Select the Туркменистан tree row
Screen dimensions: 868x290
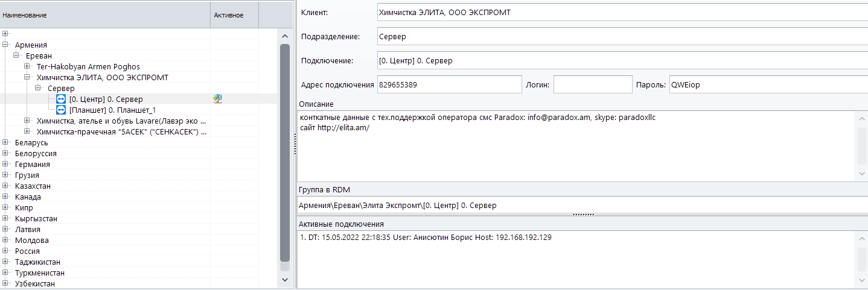click(x=138, y=273)
